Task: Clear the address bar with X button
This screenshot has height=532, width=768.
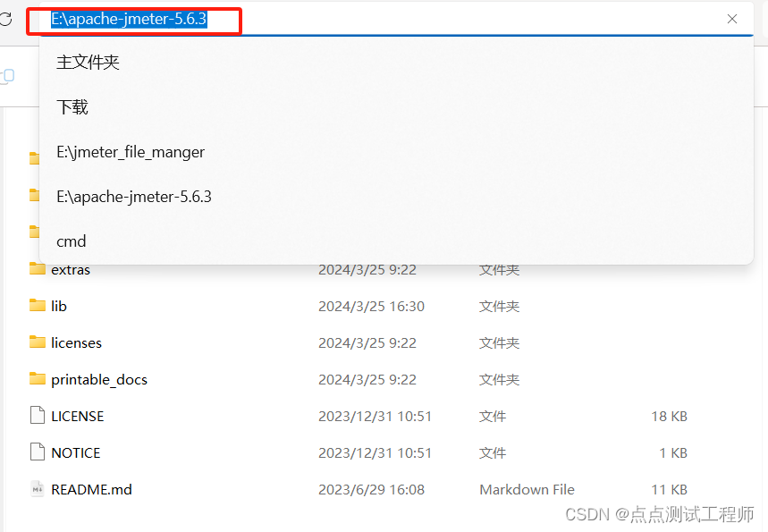Action: tap(731, 19)
